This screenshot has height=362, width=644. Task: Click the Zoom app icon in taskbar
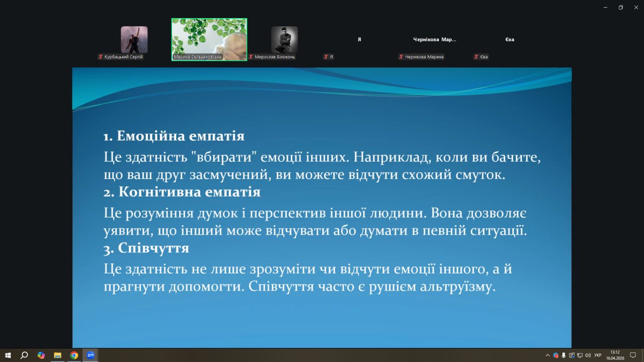point(91,355)
